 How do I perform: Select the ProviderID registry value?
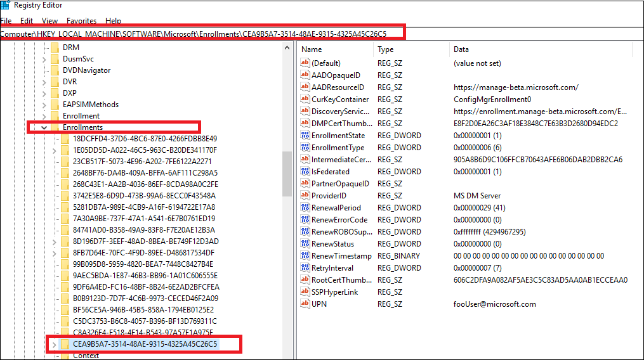pos(329,196)
